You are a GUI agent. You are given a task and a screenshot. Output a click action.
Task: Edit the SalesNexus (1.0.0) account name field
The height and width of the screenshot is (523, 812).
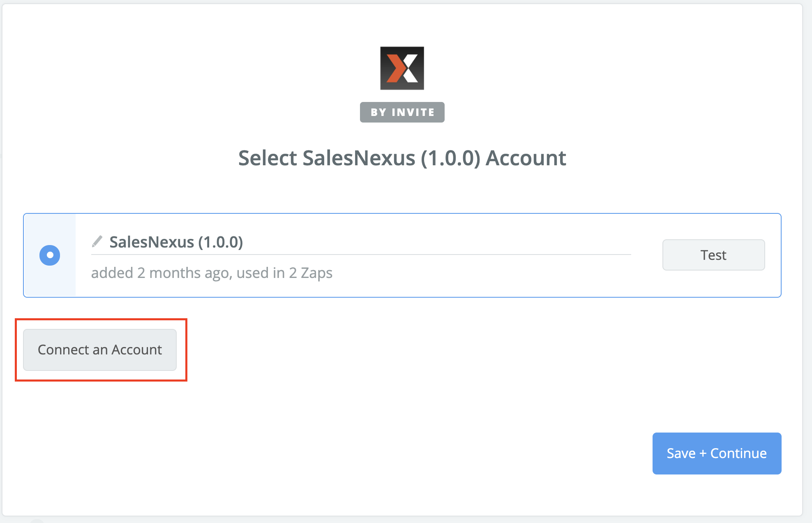click(361, 242)
